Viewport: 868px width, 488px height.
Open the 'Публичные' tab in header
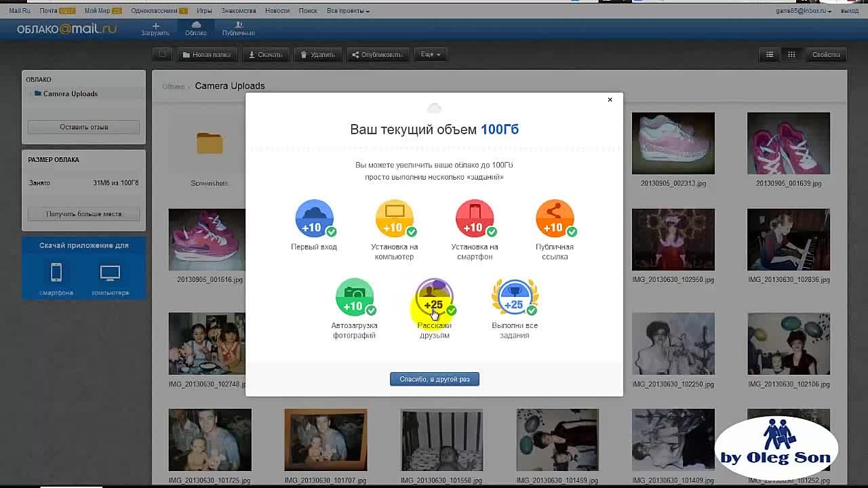(x=239, y=29)
